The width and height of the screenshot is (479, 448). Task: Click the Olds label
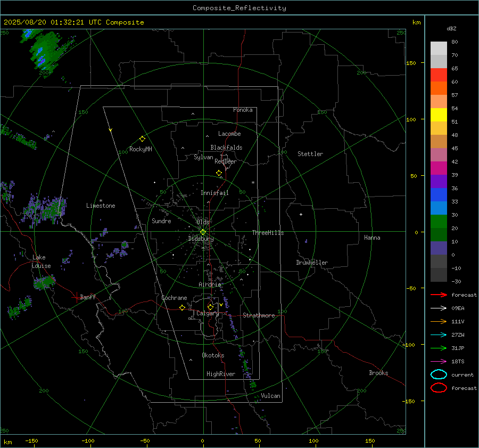coord(203,222)
